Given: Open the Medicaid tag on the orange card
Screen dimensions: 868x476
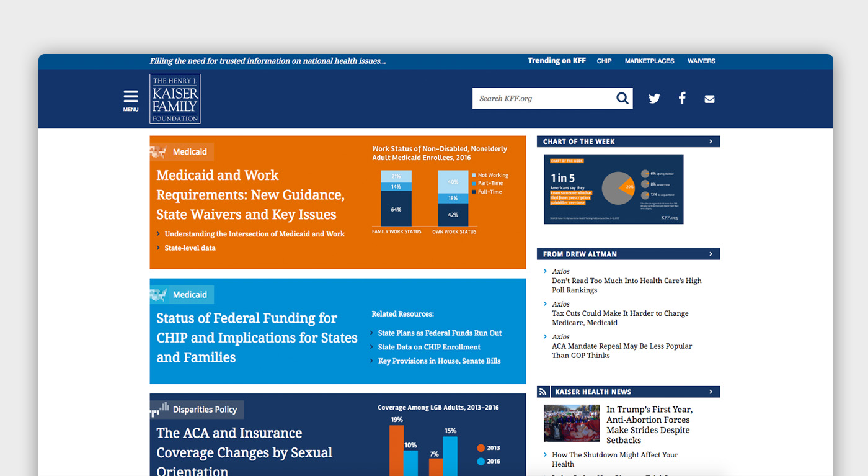Looking at the screenshot, I should (190, 151).
